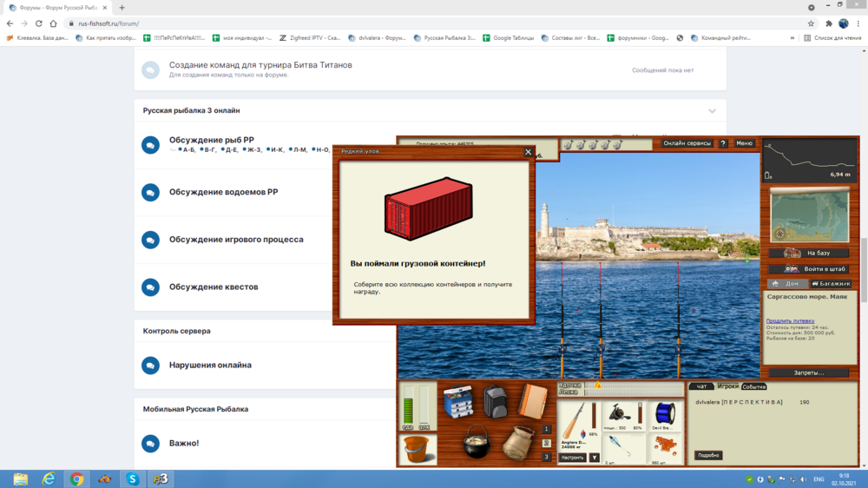Select player dvlvalera in list

point(739,402)
